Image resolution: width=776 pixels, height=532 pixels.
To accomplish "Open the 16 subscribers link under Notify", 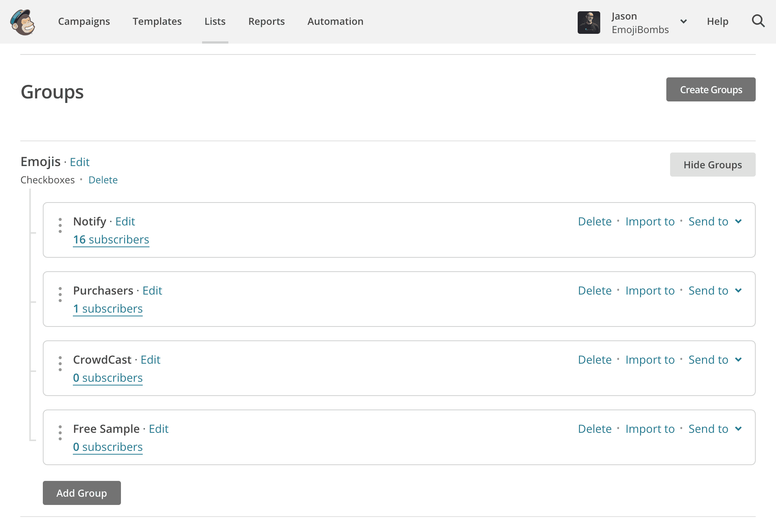I will click(111, 239).
